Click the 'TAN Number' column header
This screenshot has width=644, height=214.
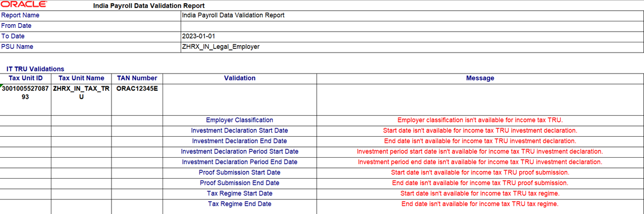point(137,78)
